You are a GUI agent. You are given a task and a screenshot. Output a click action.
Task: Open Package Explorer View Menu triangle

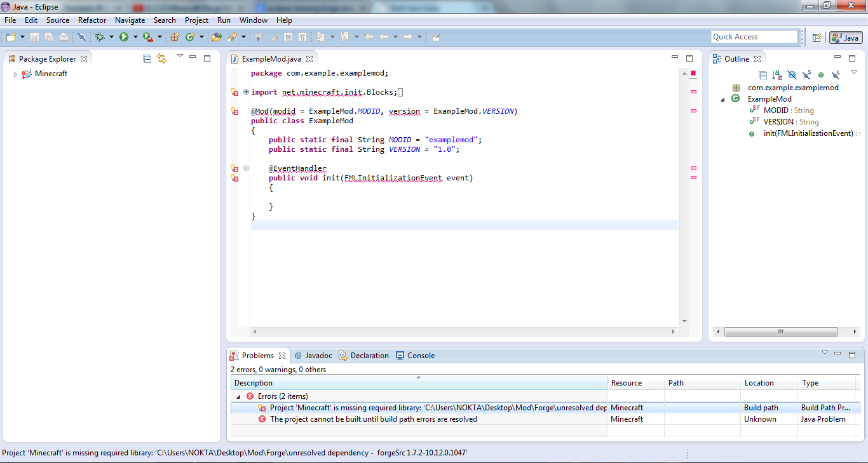(180, 57)
